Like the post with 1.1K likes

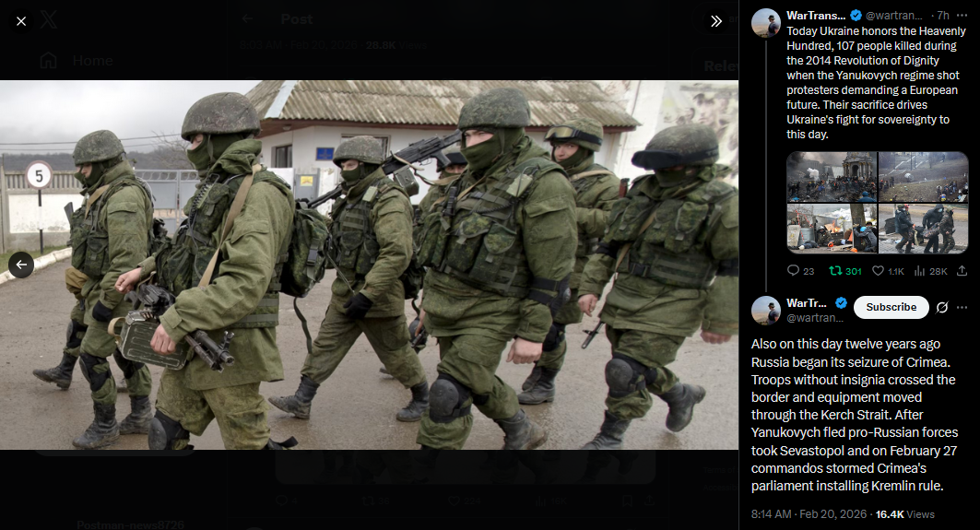coord(888,271)
